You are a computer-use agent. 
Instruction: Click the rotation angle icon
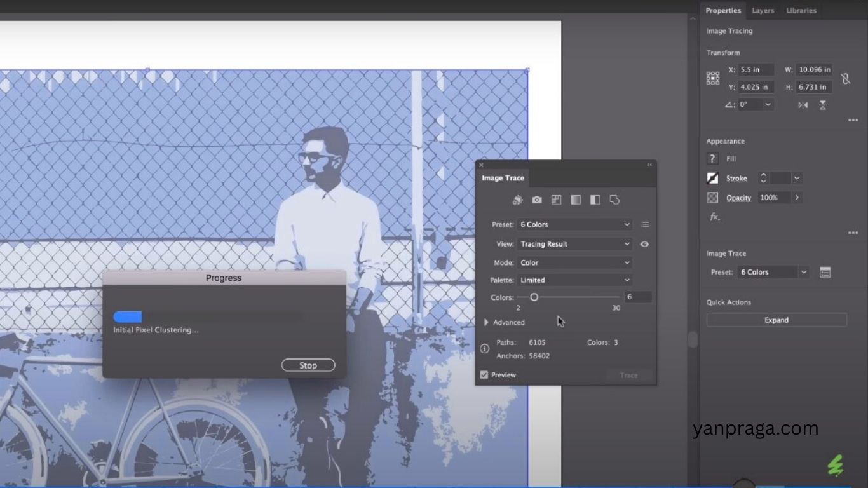[730, 105]
